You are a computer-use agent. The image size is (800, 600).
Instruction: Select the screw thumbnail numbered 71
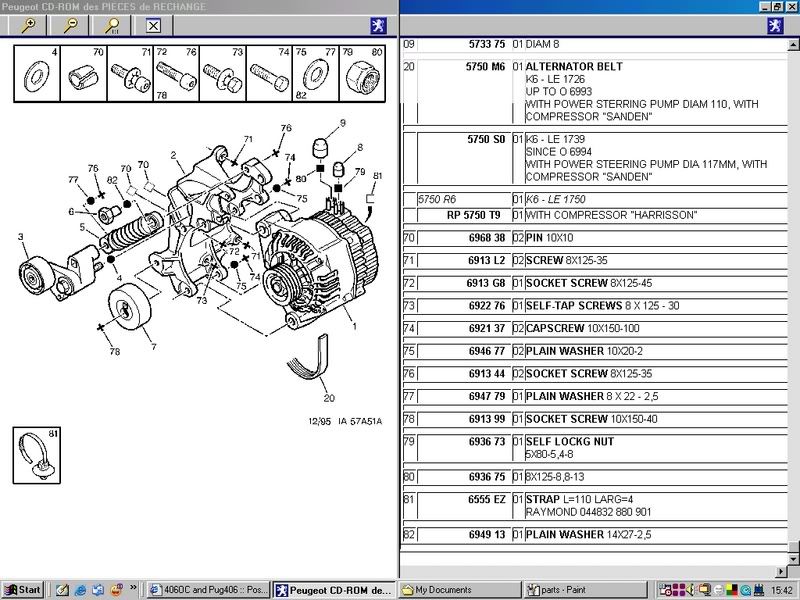(130, 73)
